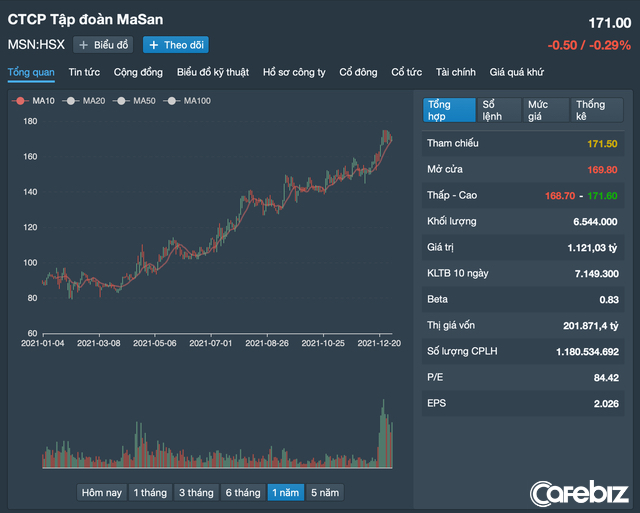Show the Thống kê panel tab
This screenshot has height=513, width=640.
click(597, 110)
